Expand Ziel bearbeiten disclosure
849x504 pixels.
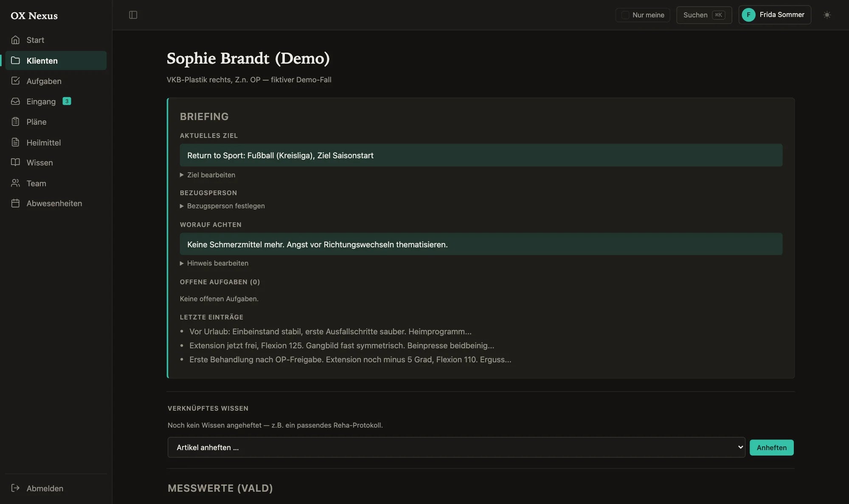[x=208, y=175]
